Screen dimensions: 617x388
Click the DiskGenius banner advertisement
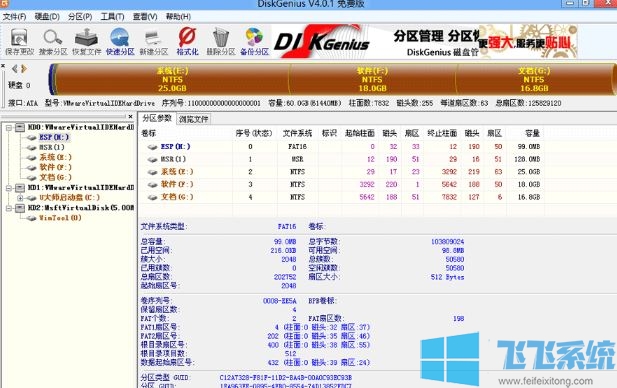click(424, 41)
